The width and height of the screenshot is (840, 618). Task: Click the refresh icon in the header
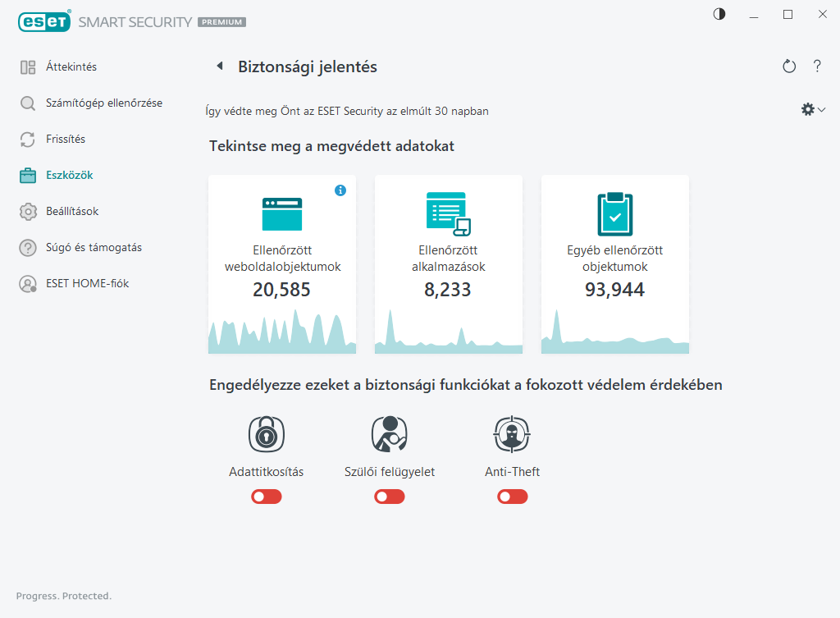[x=789, y=66]
